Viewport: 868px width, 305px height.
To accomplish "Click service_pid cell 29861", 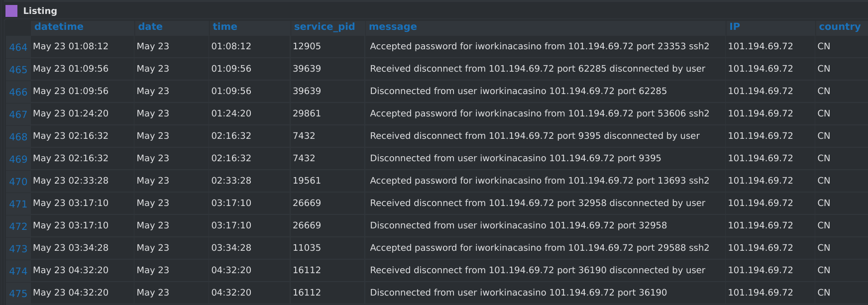I will 307,113.
